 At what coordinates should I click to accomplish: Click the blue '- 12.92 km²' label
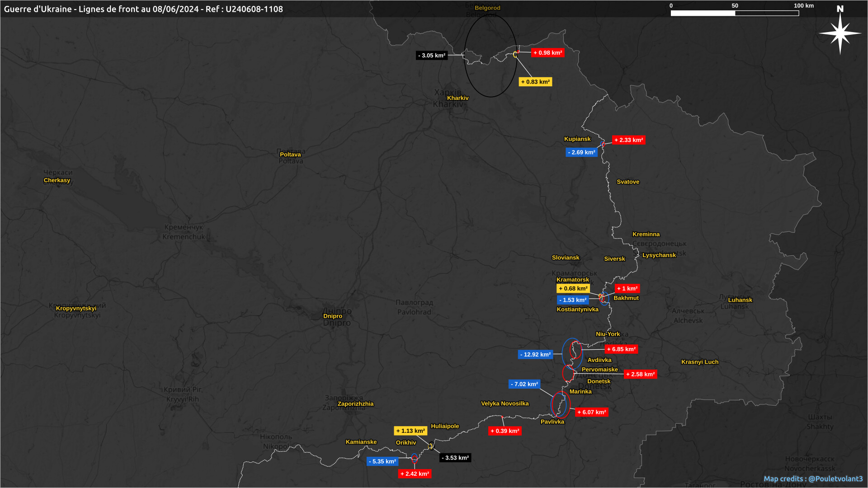[535, 355]
